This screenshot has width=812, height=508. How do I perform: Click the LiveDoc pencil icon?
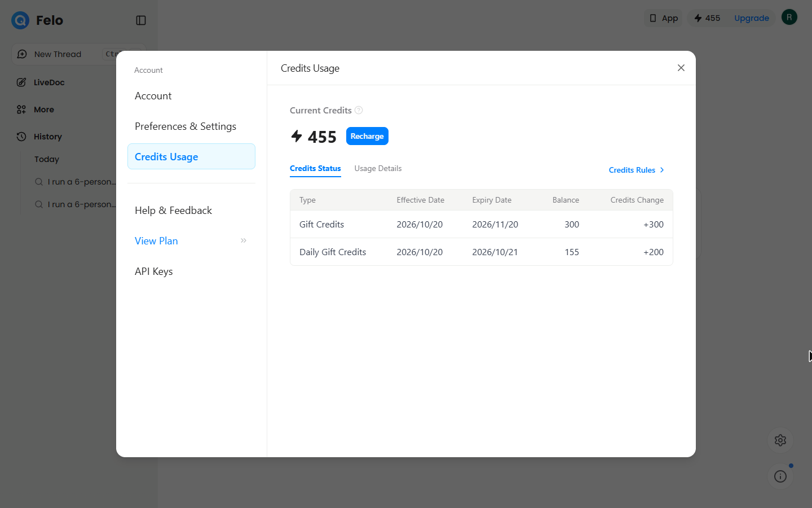tap(21, 82)
